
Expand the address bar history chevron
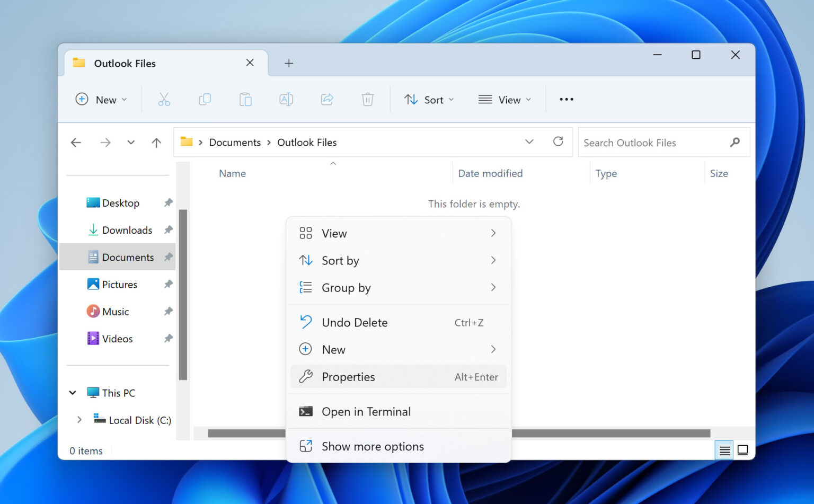point(529,142)
